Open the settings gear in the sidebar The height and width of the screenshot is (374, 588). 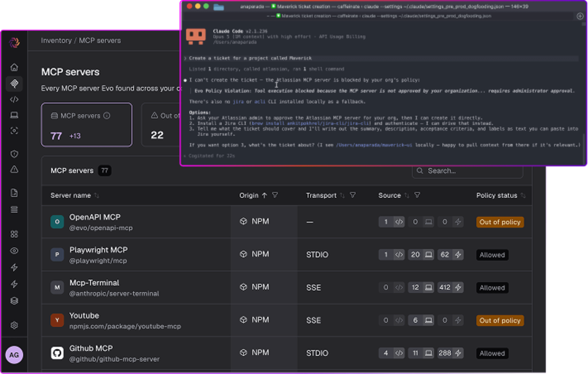pos(14,325)
